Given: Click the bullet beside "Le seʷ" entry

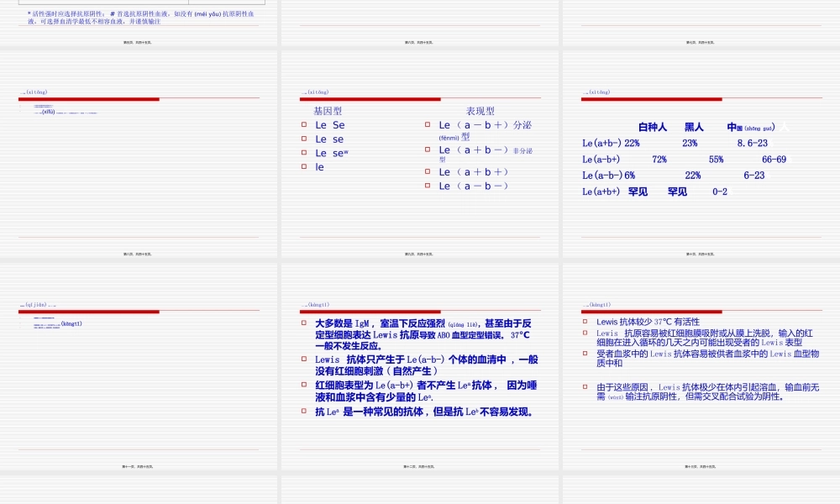Looking at the screenshot, I should 303,153.
